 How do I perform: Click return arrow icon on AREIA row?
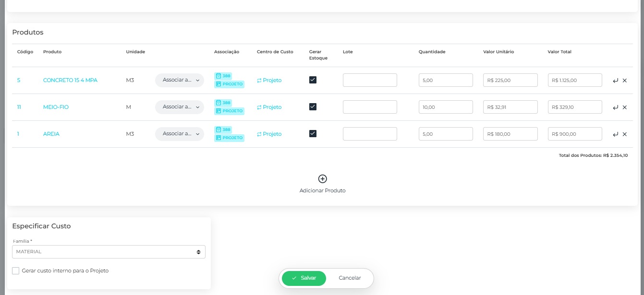[615, 134]
